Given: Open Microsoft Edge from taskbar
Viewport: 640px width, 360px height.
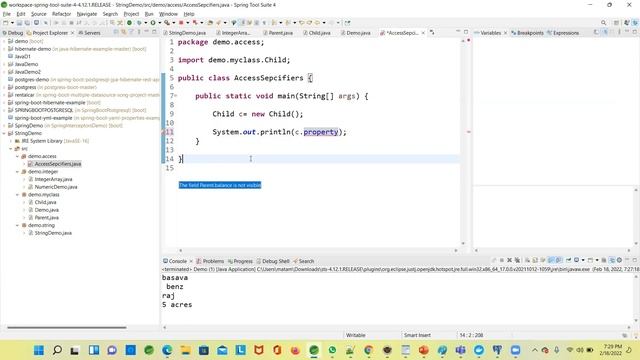Looking at the screenshot, I should [167, 350].
